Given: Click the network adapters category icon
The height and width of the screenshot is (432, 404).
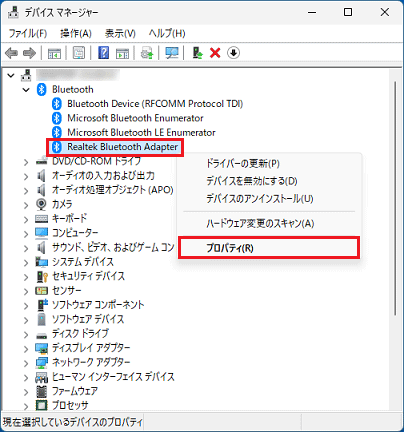Looking at the screenshot, I should [41, 362].
